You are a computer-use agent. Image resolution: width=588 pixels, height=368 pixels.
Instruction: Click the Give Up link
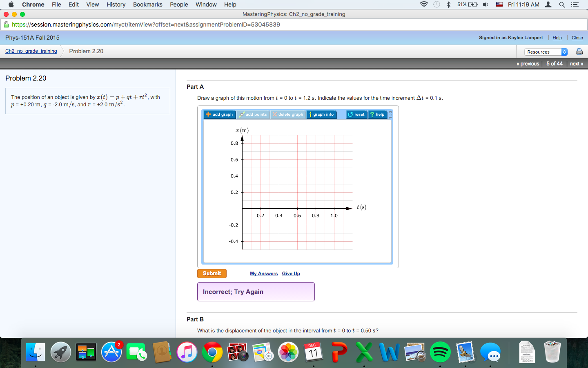pyautogui.click(x=291, y=274)
